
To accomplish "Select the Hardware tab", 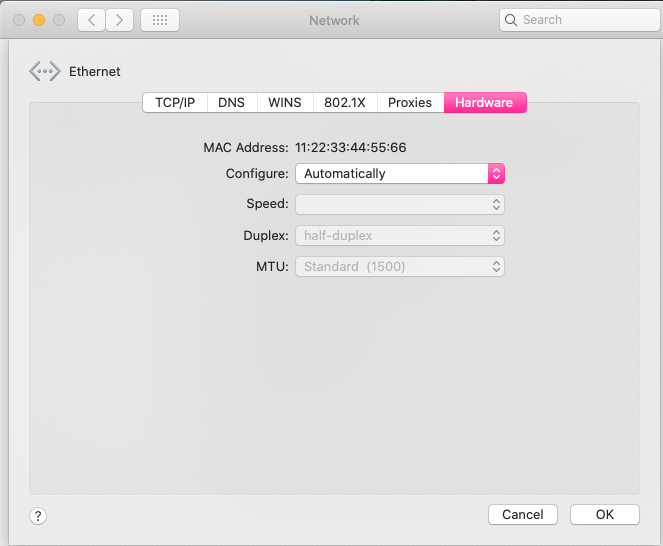I will pyautogui.click(x=485, y=102).
